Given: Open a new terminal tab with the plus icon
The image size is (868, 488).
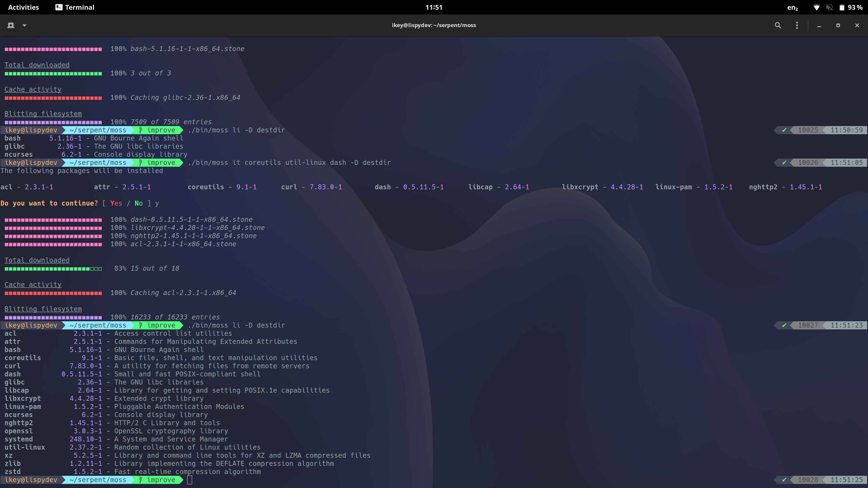Looking at the screenshot, I should (x=10, y=25).
